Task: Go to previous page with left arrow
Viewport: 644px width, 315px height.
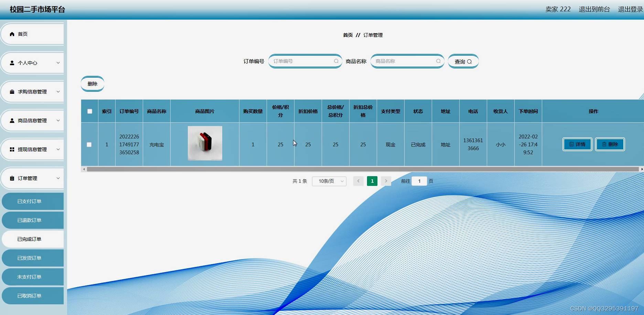Action: pos(358,181)
